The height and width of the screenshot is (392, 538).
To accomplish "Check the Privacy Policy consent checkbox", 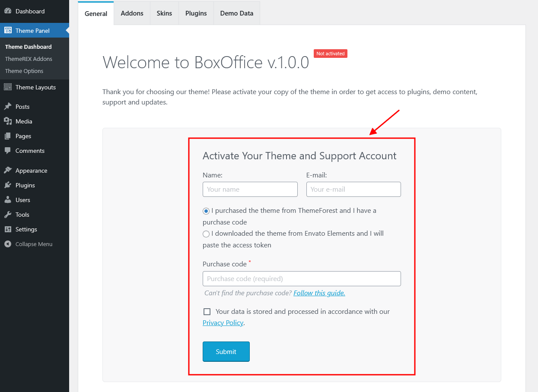I will (207, 312).
